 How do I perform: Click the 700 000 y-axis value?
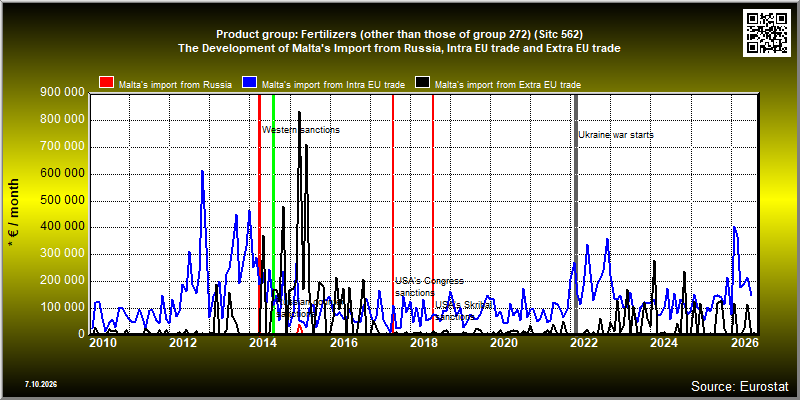[61, 147]
